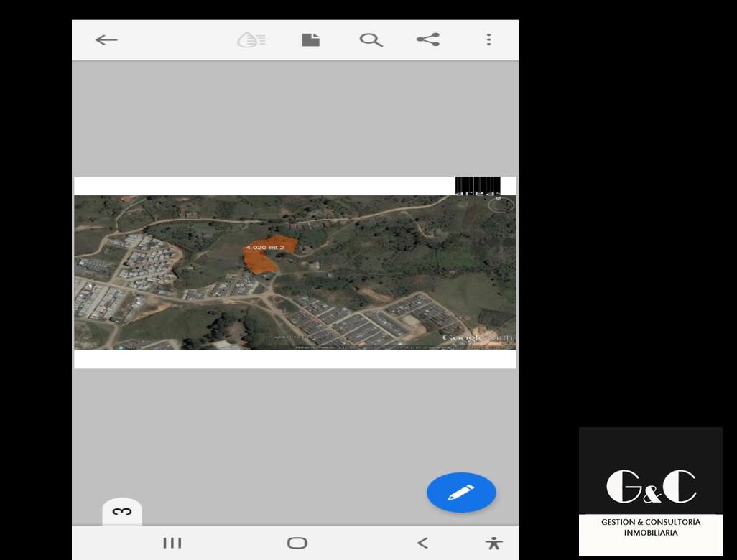The width and height of the screenshot is (737, 560).
Task: Enable Liquid Mode reading view icon
Action: [x=251, y=40]
